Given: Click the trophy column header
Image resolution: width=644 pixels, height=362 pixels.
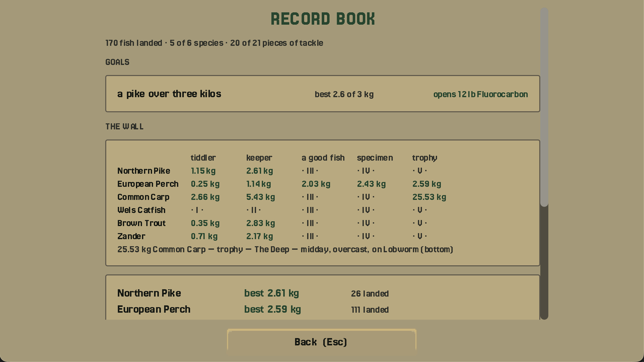Looking at the screenshot, I should coord(424,158).
